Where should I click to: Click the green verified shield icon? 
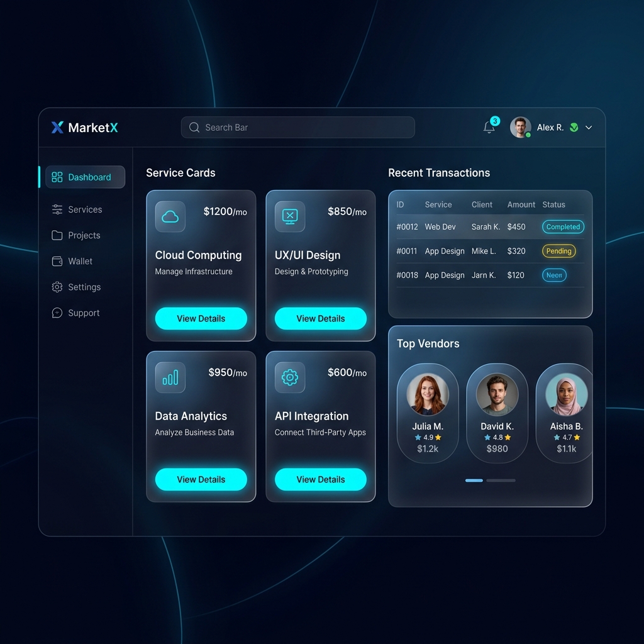574,128
